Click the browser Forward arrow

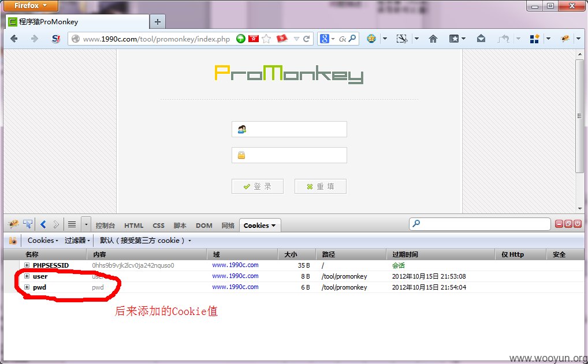click(x=35, y=39)
